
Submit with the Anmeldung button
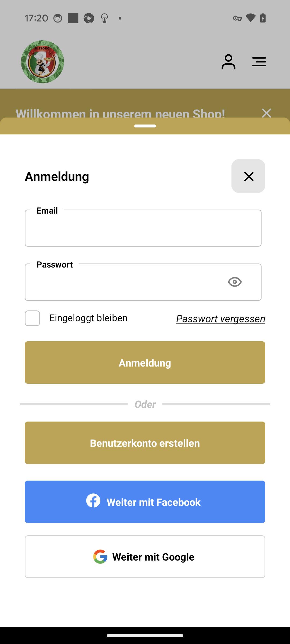[x=145, y=363]
